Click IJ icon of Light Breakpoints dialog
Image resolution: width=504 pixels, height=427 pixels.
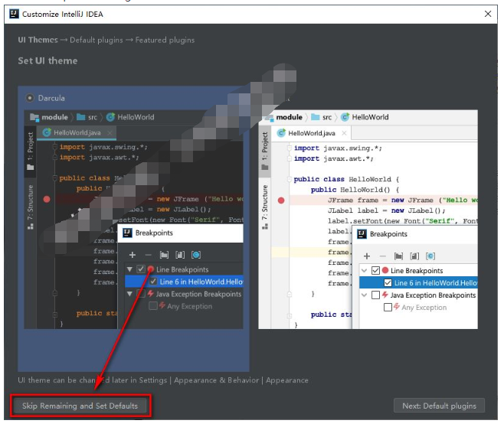point(362,234)
